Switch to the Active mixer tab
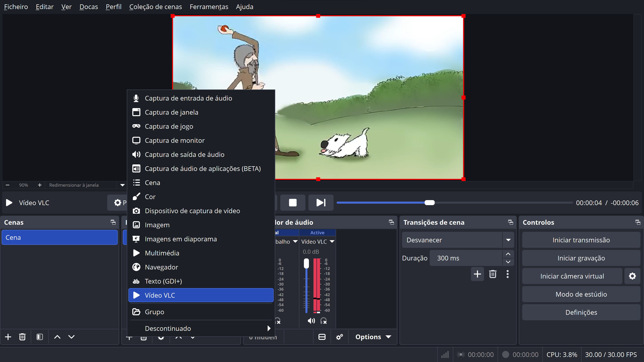Screen dimensions: 644x362 (x=317, y=233)
